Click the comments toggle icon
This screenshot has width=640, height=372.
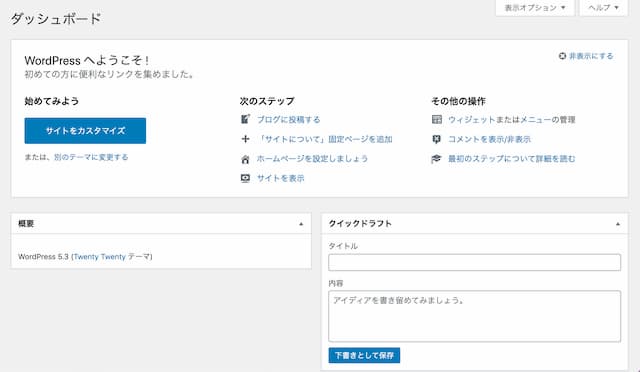436,139
